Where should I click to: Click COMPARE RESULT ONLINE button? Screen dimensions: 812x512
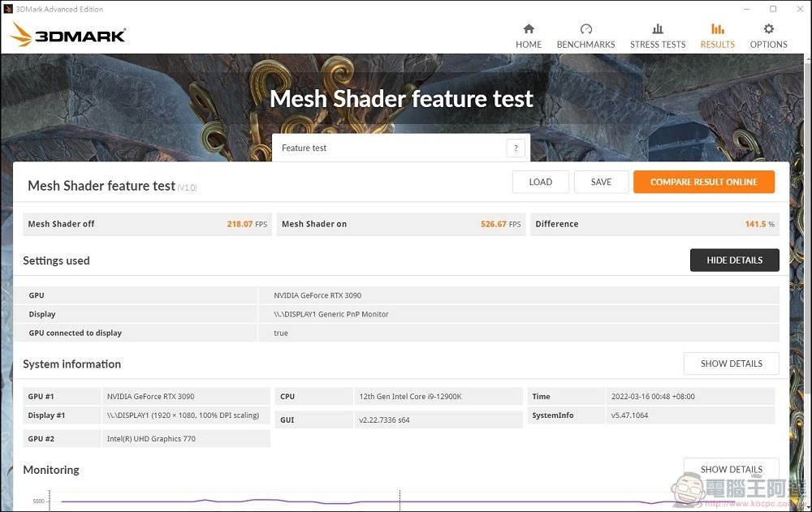(x=703, y=182)
